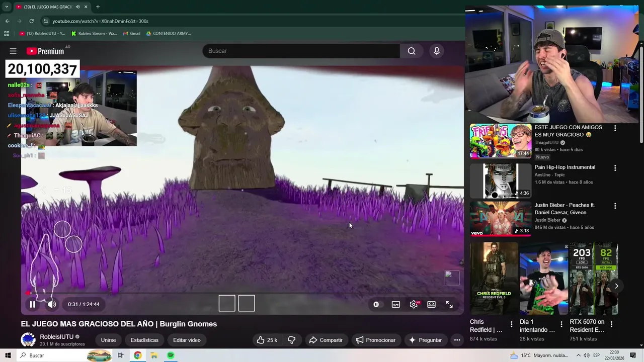Image resolution: width=644 pixels, height=362 pixels.
Task: Go to YouTube Premium home logo
Action: [x=45, y=51]
